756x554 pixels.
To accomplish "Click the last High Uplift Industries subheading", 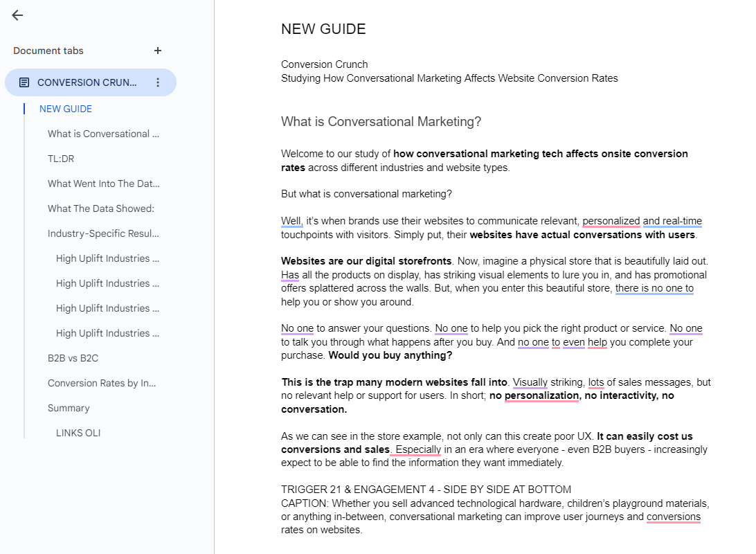I will 107,333.
